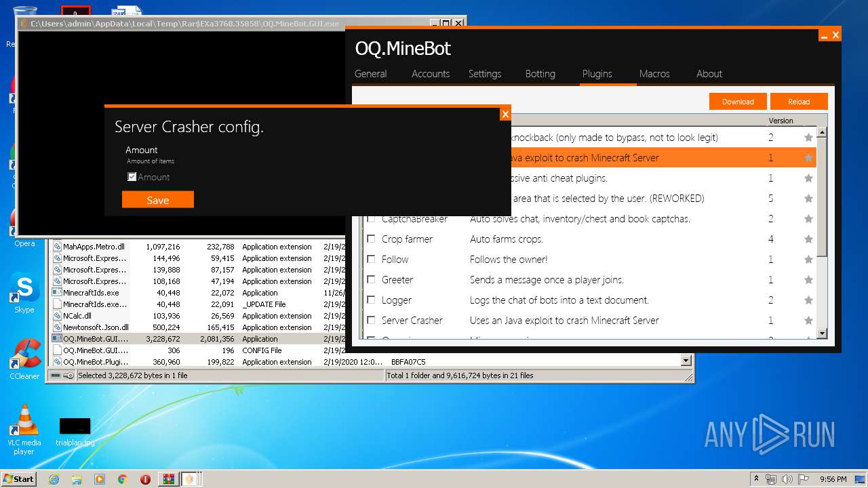
Task: Star the Follow plugin
Action: tap(808, 260)
